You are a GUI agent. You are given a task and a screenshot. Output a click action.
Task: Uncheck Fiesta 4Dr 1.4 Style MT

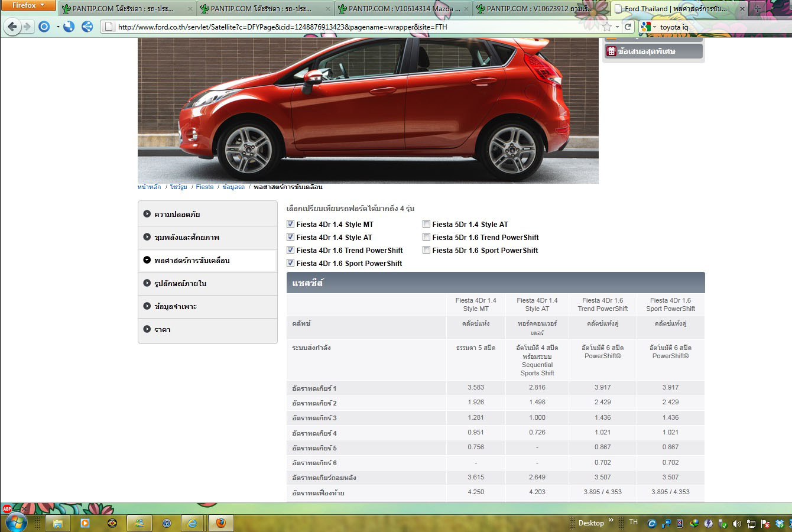pyautogui.click(x=290, y=224)
